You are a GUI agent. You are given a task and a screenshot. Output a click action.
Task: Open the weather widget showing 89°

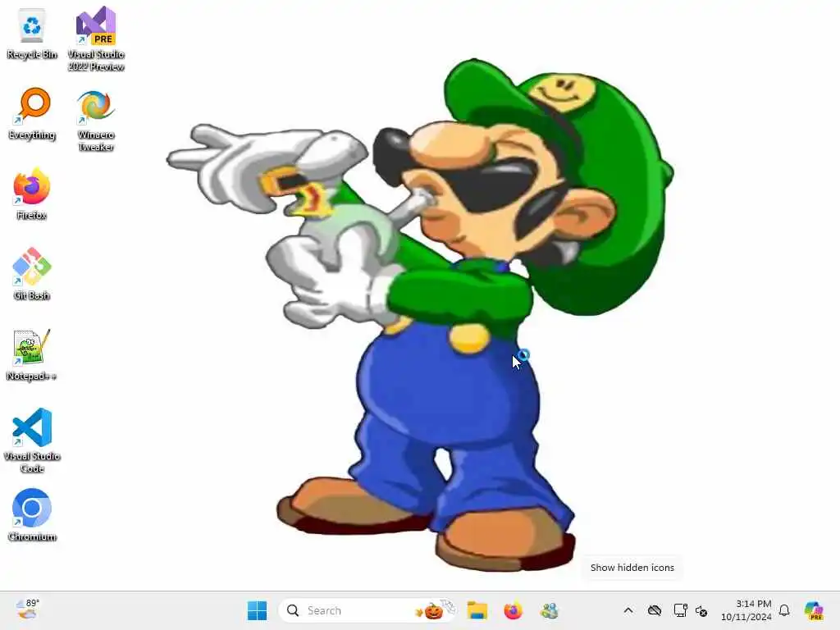27,609
